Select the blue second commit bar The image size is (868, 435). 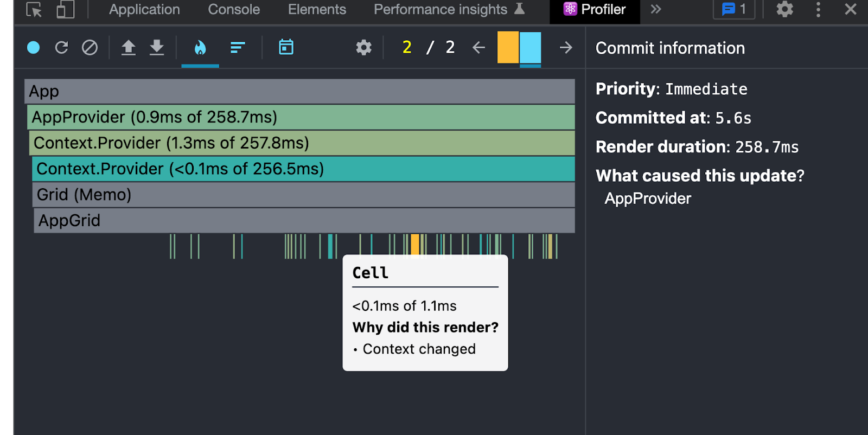530,48
